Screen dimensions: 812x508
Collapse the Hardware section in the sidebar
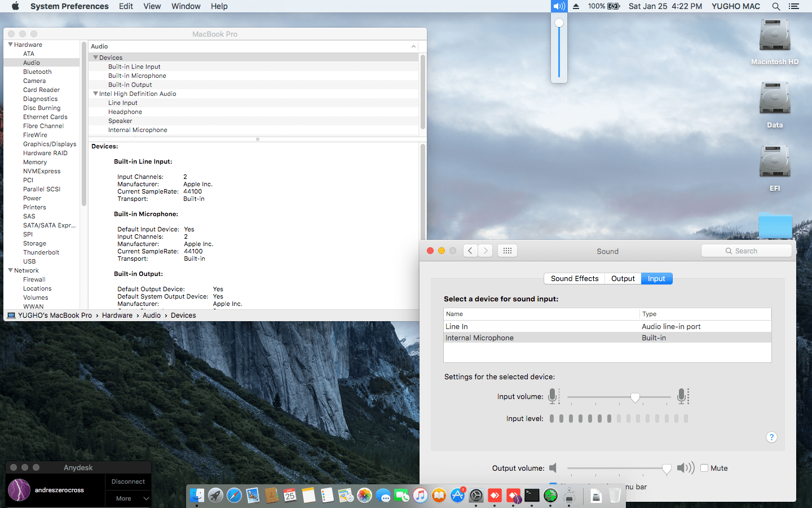[10, 45]
